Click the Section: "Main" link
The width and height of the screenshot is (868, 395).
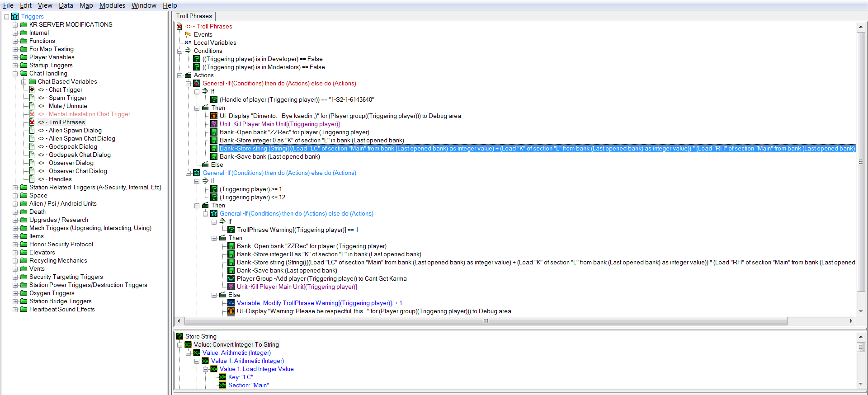pyautogui.click(x=248, y=385)
